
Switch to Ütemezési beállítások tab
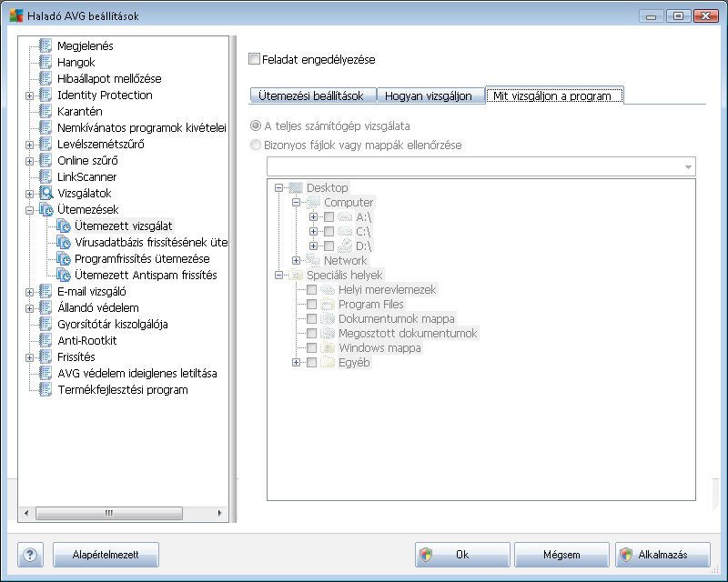(313, 95)
